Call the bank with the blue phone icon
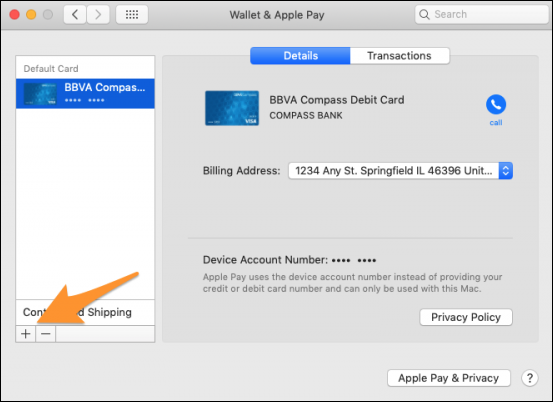Viewport: 553px width, 402px height. pyautogui.click(x=496, y=104)
